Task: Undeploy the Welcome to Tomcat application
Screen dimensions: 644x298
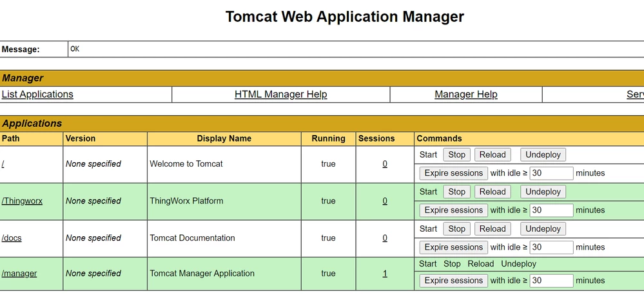Action: click(x=543, y=154)
